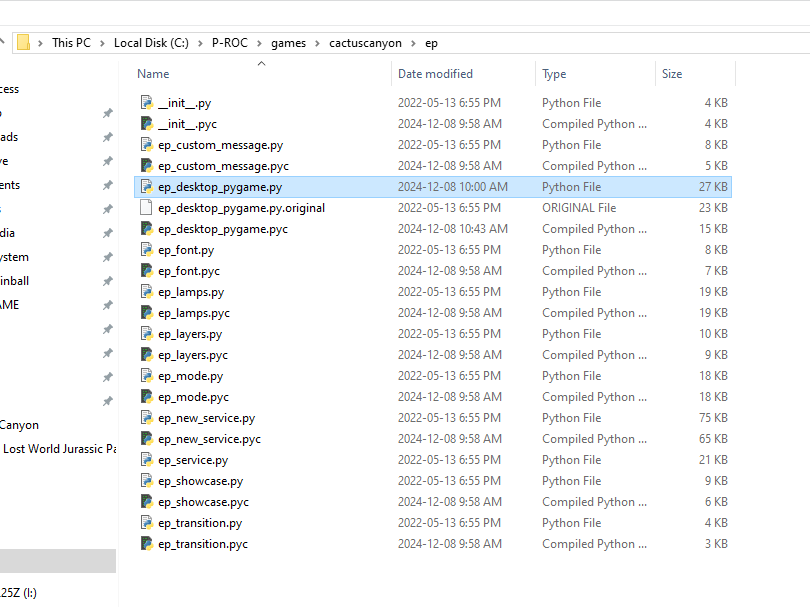Click the ep_transition.pyc file icon
Image resolution: width=810 pixels, height=607 pixels.
[x=147, y=544]
